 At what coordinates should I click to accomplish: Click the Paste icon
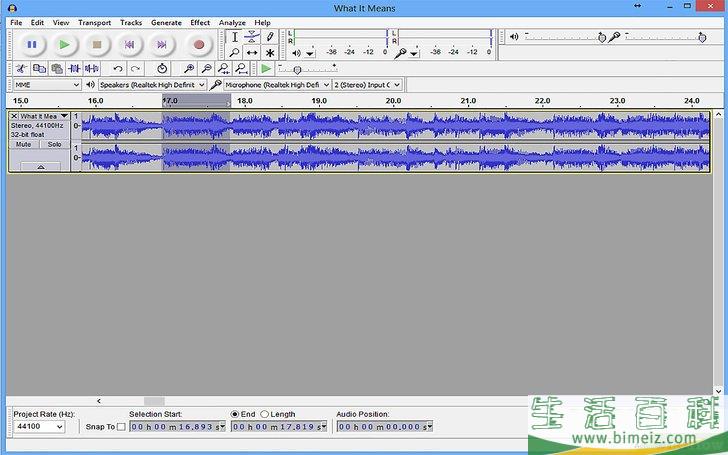pyautogui.click(x=57, y=69)
